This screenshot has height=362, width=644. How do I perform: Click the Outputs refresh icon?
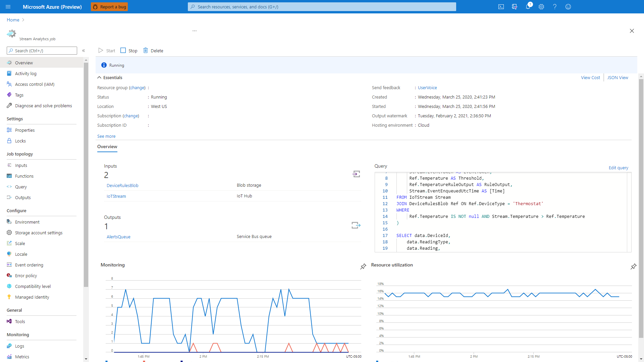(x=357, y=225)
